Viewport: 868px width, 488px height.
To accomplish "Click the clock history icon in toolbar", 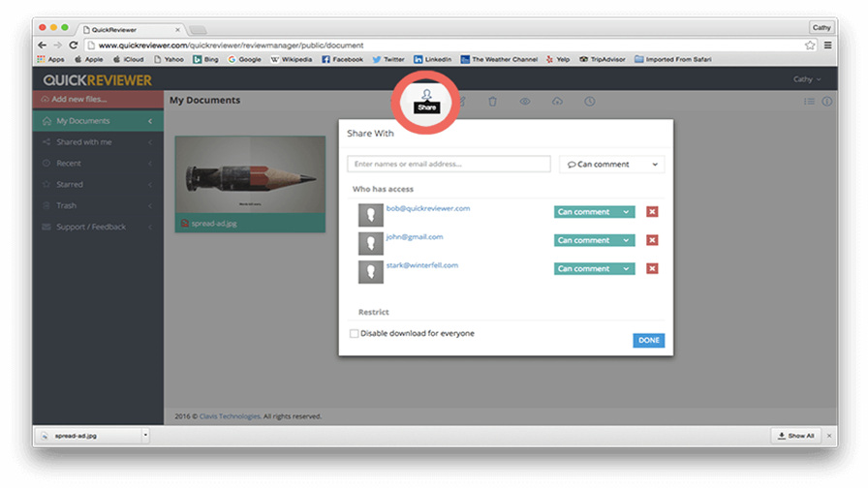I will 590,102.
